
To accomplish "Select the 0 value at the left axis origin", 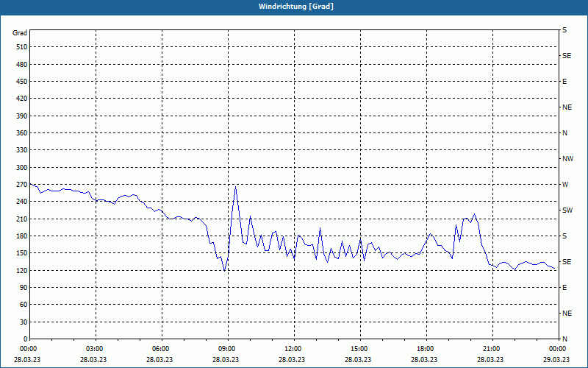I will click(25, 339).
